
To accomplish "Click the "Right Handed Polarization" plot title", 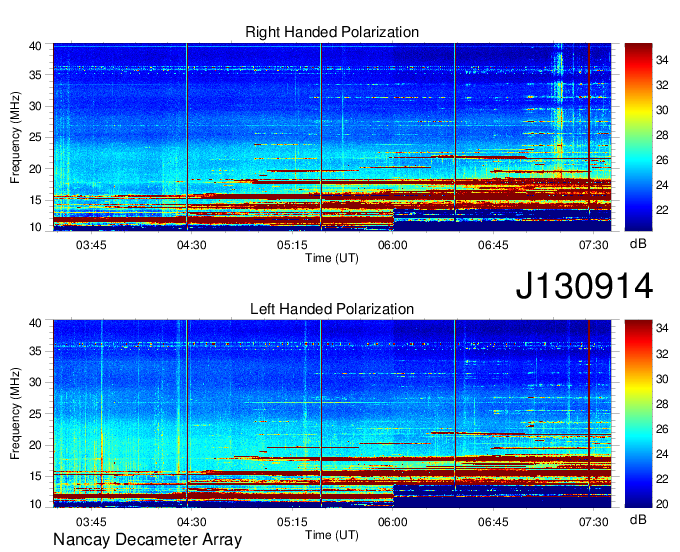I will click(x=332, y=32).
